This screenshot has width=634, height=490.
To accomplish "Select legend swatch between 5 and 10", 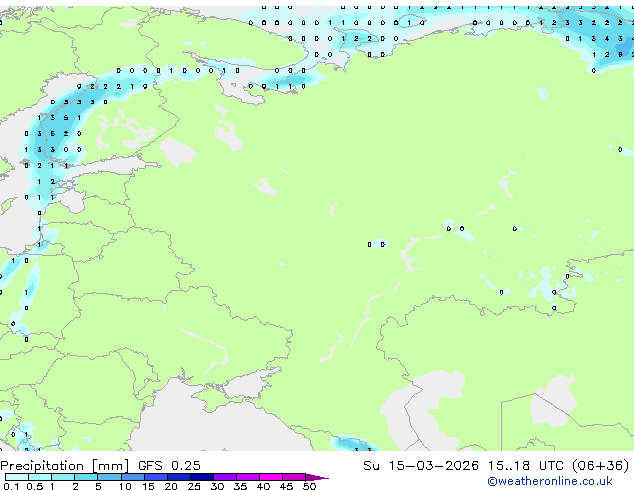I will (109, 477).
